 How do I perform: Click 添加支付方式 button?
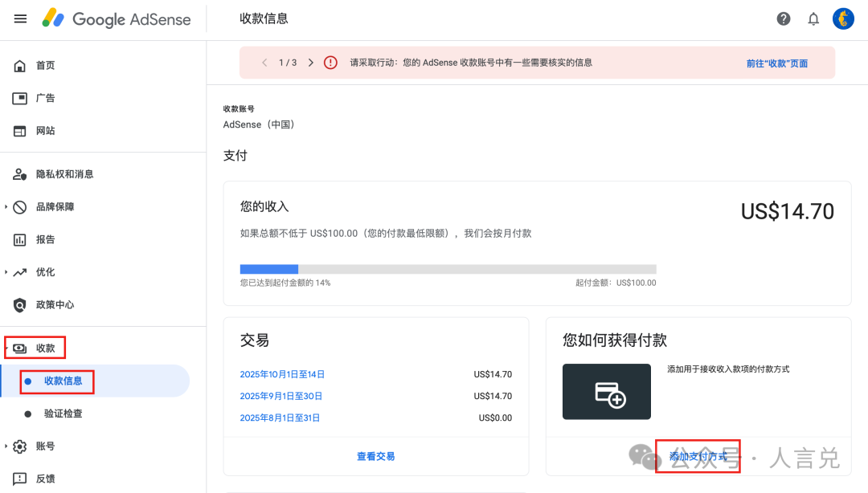pyautogui.click(x=698, y=457)
